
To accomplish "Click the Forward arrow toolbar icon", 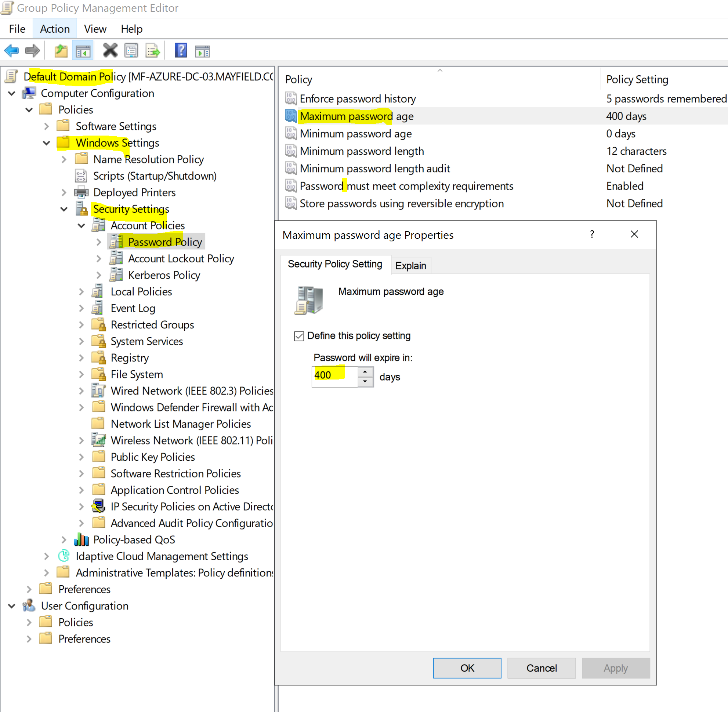I will coord(33,50).
